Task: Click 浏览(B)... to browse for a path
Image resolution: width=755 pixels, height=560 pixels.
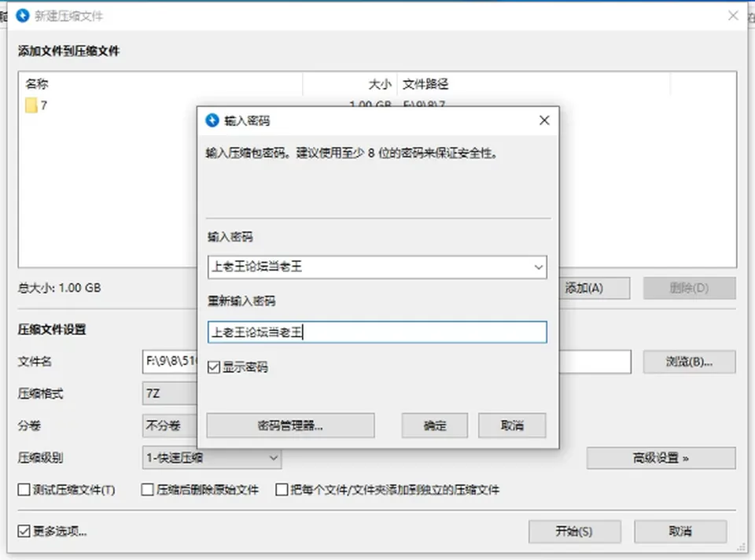Action: click(689, 362)
